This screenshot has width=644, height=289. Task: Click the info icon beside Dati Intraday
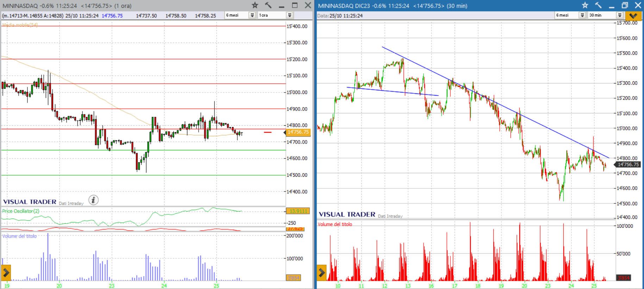pyautogui.click(x=93, y=200)
